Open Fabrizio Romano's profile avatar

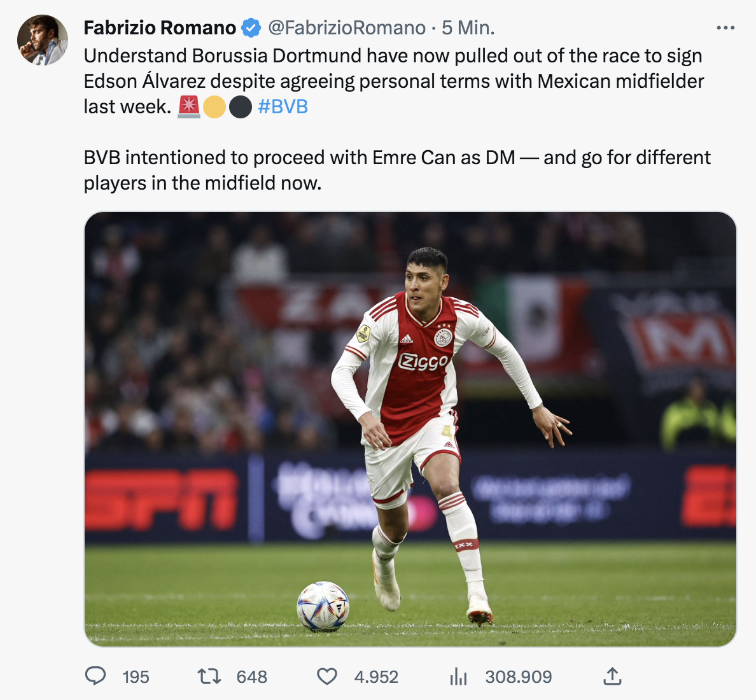pos(43,41)
